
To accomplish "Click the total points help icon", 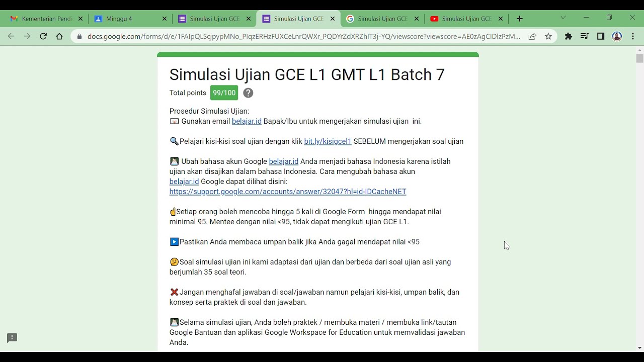I will coord(248,93).
